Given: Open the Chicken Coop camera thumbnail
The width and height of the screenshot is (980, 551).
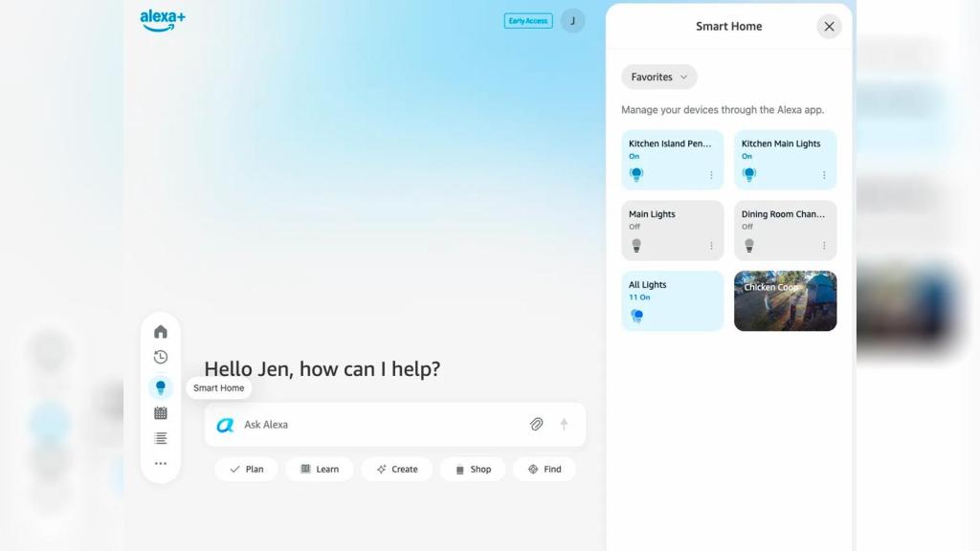Looking at the screenshot, I should [785, 300].
